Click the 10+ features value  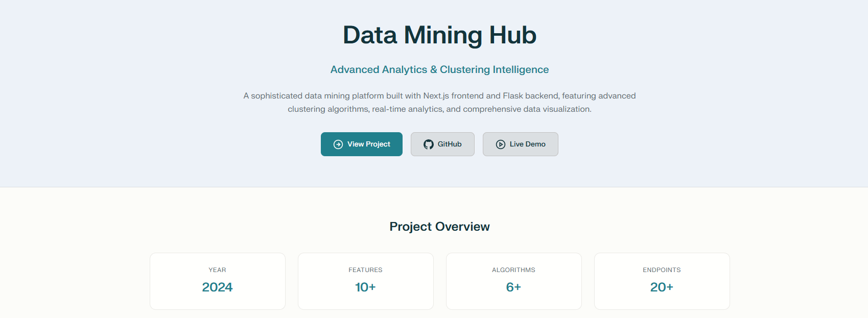[x=365, y=287]
